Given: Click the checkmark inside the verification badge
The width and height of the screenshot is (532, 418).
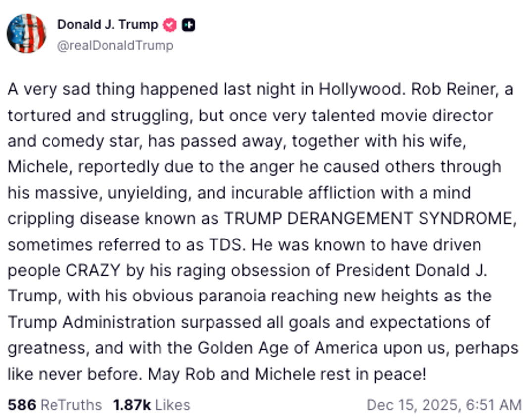Looking at the screenshot, I should (169, 23).
